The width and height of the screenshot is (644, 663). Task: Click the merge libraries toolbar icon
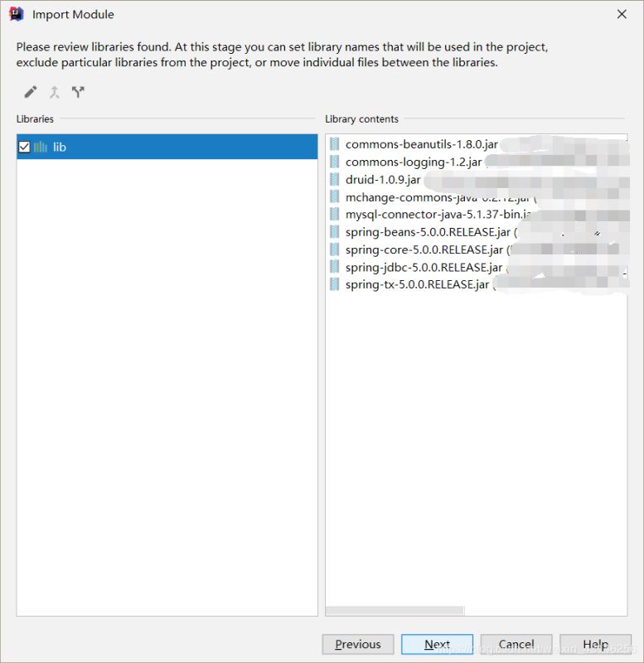(x=55, y=92)
